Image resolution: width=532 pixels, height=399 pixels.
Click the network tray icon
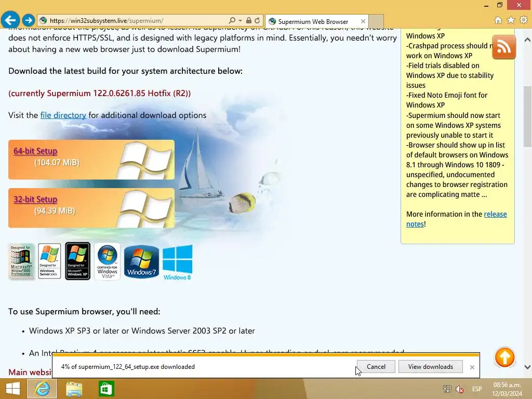click(x=447, y=389)
